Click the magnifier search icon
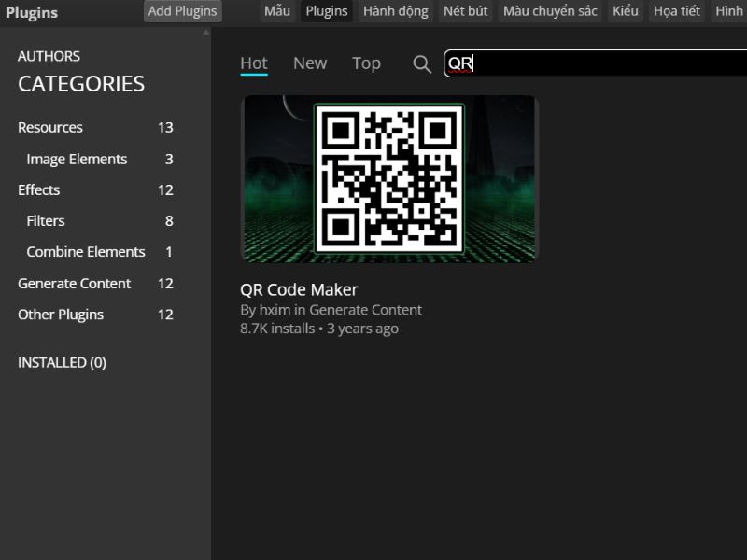747x560 pixels. pos(422,63)
